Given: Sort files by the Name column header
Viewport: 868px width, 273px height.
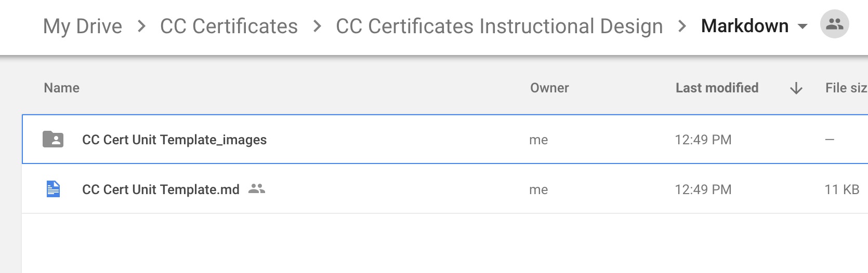Looking at the screenshot, I should click(x=61, y=88).
